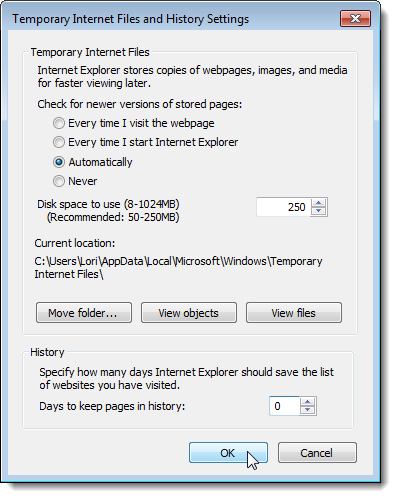
Task: Confirm settings with the OK button
Action: click(228, 453)
